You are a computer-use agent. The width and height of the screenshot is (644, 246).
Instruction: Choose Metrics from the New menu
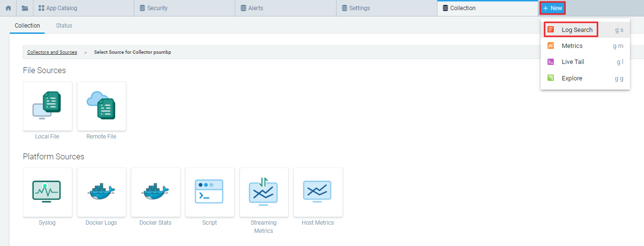coord(572,46)
